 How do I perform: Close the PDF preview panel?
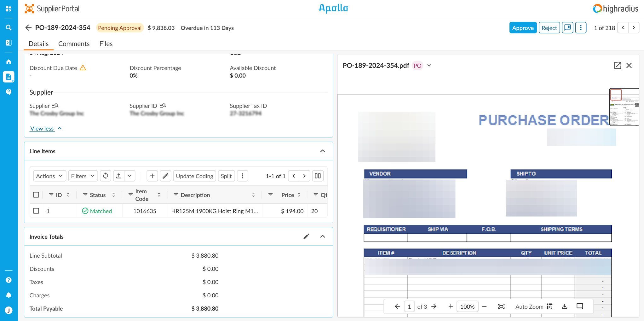pyautogui.click(x=629, y=66)
